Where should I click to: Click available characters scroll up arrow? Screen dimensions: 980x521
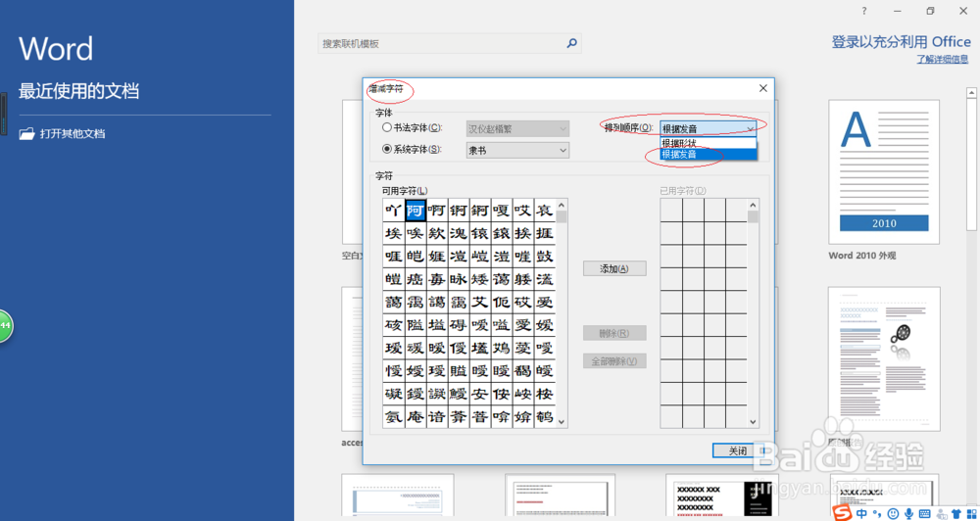pyautogui.click(x=562, y=205)
